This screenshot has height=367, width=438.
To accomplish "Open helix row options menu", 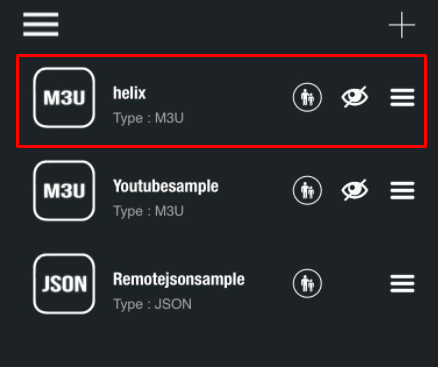I will point(402,97).
